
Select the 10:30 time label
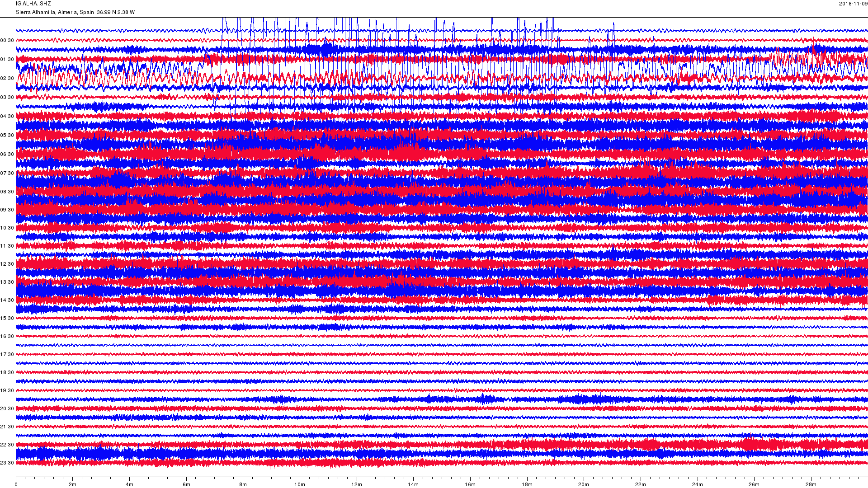click(7, 228)
